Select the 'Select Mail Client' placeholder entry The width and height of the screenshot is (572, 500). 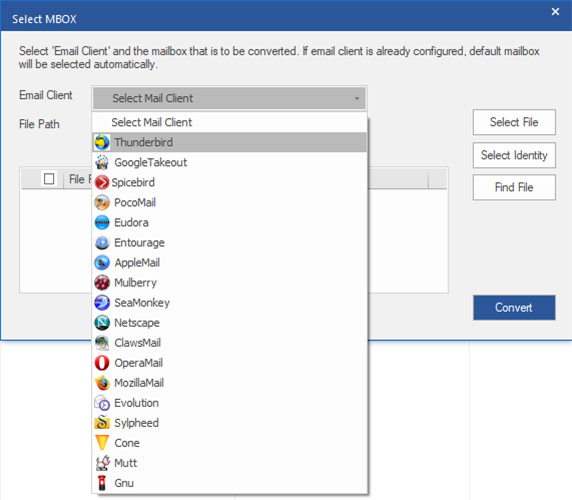click(x=229, y=122)
